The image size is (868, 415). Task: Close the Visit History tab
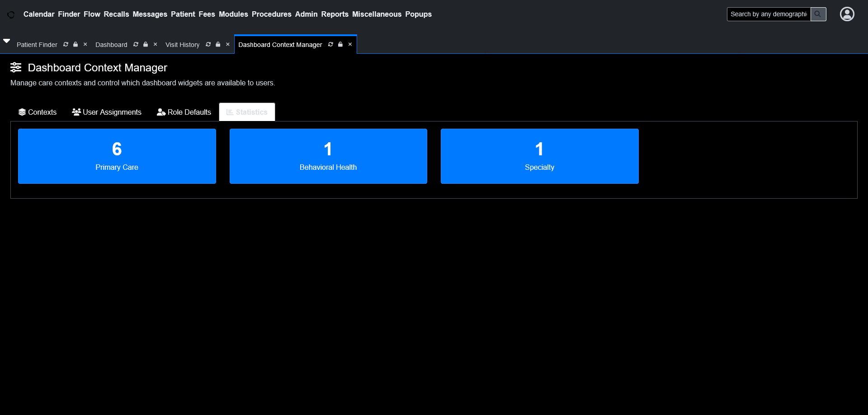point(228,44)
